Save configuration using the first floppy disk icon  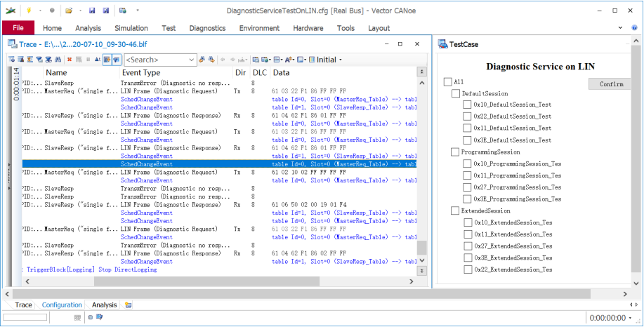(x=92, y=11)
